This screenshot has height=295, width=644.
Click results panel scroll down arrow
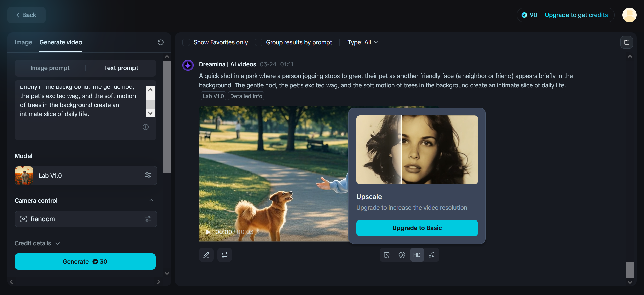[x=630, y=282]
